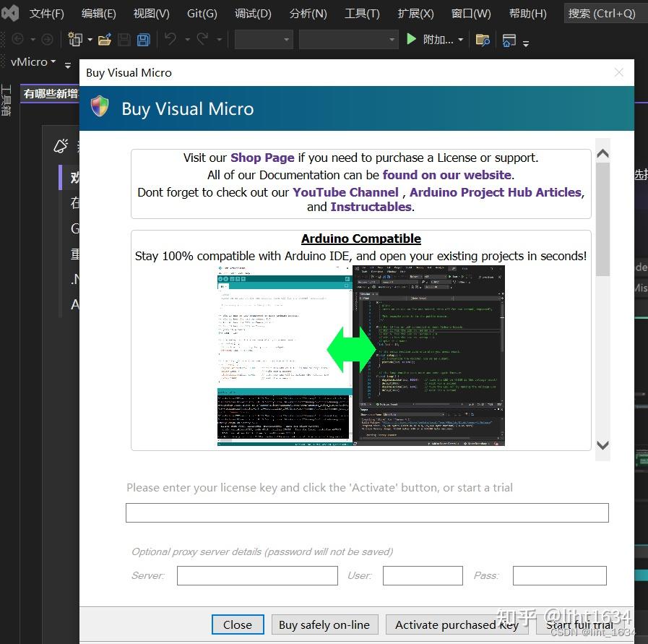This screenshot has height=644, width=648.
Task: Click inside the license key input field
Action: (367, 512)
